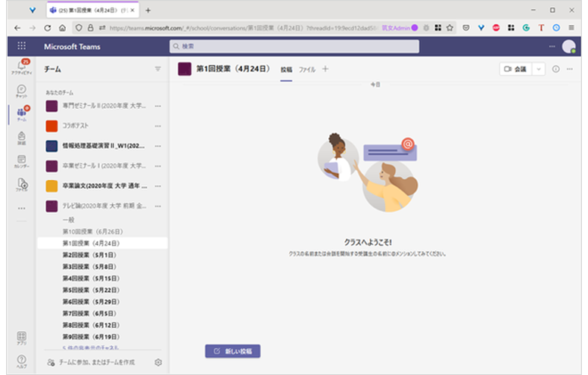The width and height of the screenshot is (588, 375).
Task: Open a new browser tab
Action: (x=148, y=11)
